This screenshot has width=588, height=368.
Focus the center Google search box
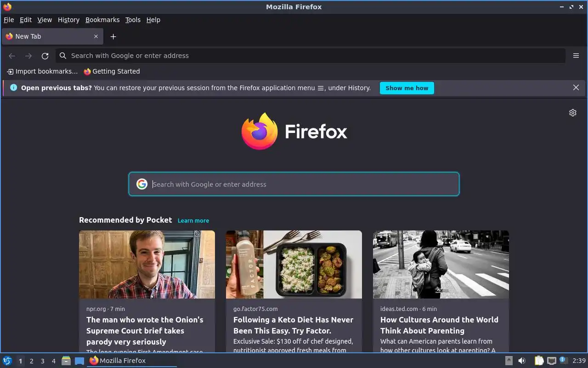coord(294,184)
